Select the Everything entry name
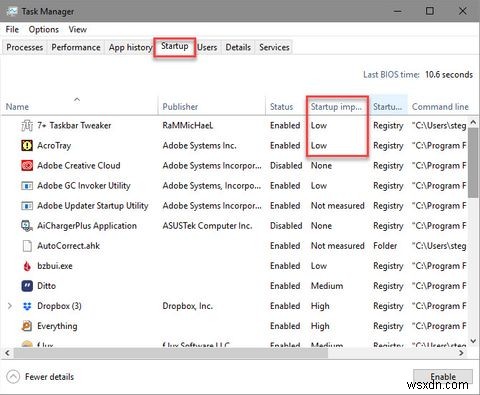The image size is (480, 395). [x=57, y=326]
